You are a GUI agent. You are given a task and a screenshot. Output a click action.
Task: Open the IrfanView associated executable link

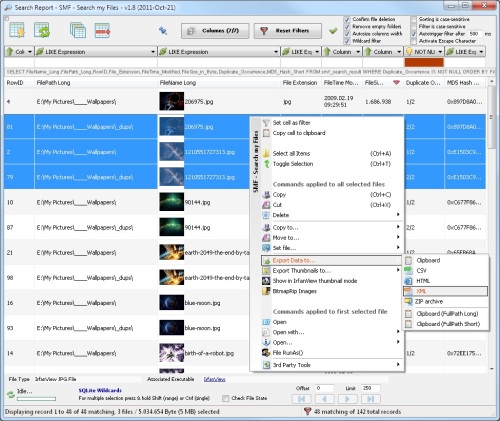click(215, 379)
